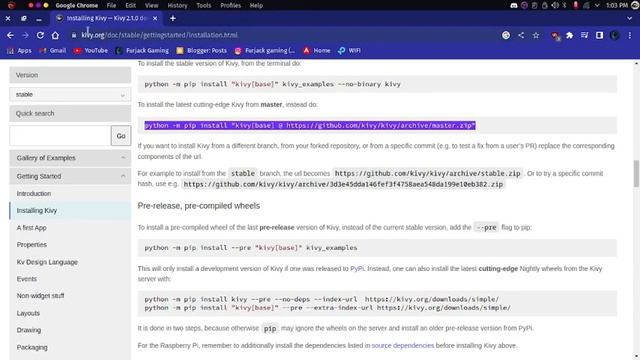The height and width of the screenshot is (360, 640).
Task: Click the address bar URL
Action: coord(159,36)
